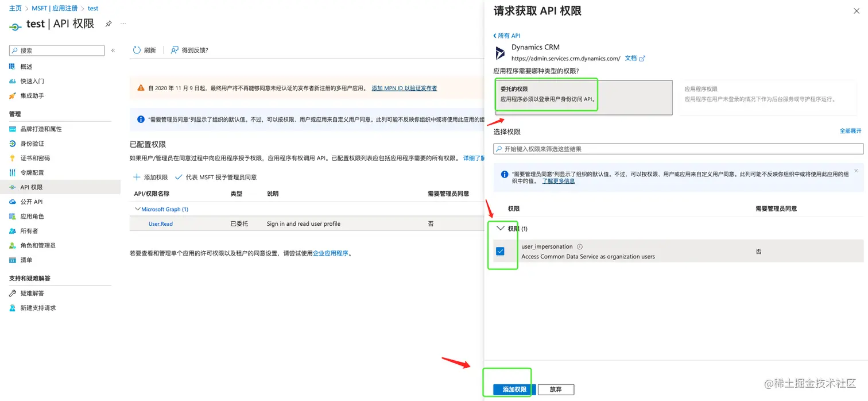The height and width of the screenshot is (401, 868).
Task: Click the 公开 API cloud icon
Action: tap(13, 202)
